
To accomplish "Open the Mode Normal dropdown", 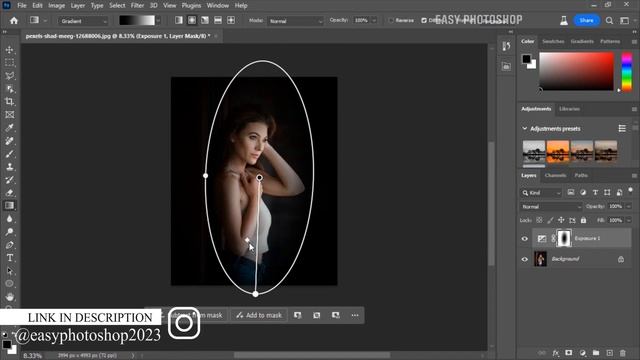I will 296,21.
